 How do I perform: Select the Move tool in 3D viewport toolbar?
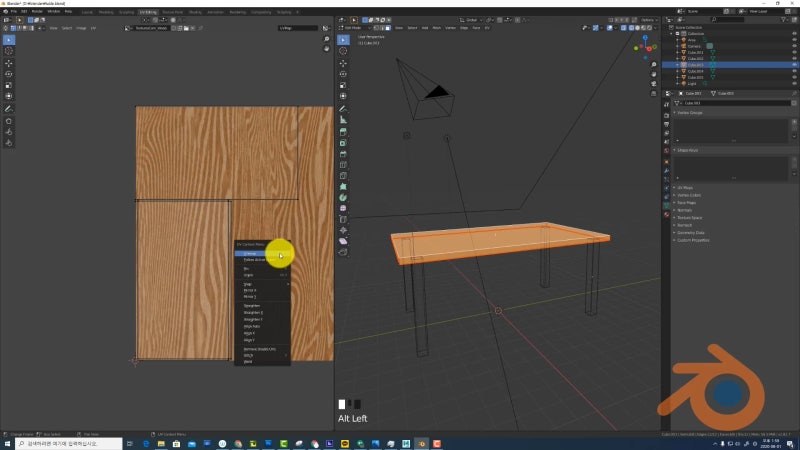343,63
